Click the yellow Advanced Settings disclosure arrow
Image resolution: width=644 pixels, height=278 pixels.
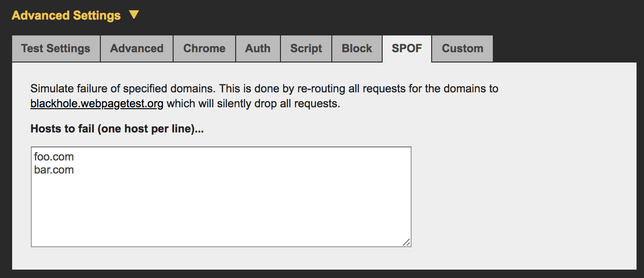tap(133, 14)
